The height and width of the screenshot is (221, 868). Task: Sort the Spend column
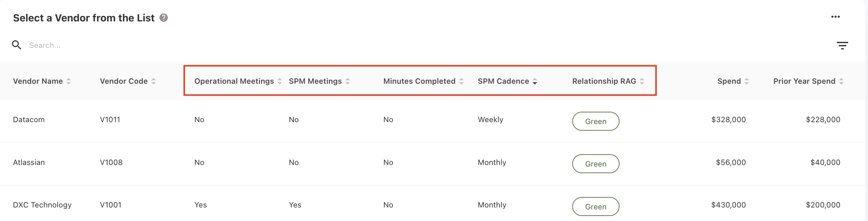[747, 81]
